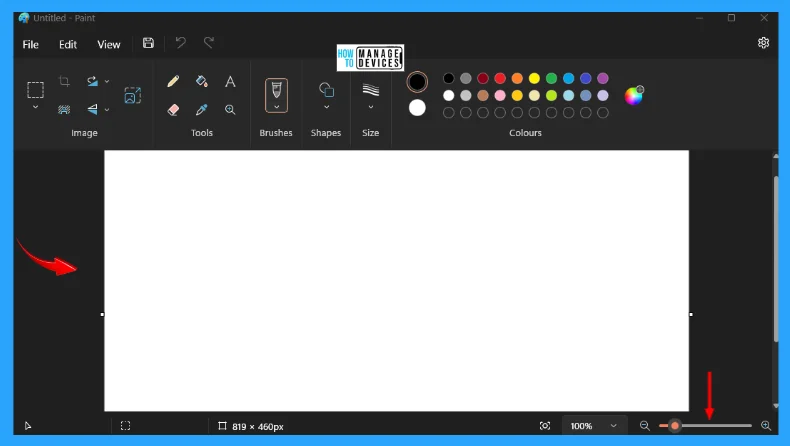
Task: Expand the Shapes dropdown chevron
Action: pyautogui.click(x=326, y=107)
